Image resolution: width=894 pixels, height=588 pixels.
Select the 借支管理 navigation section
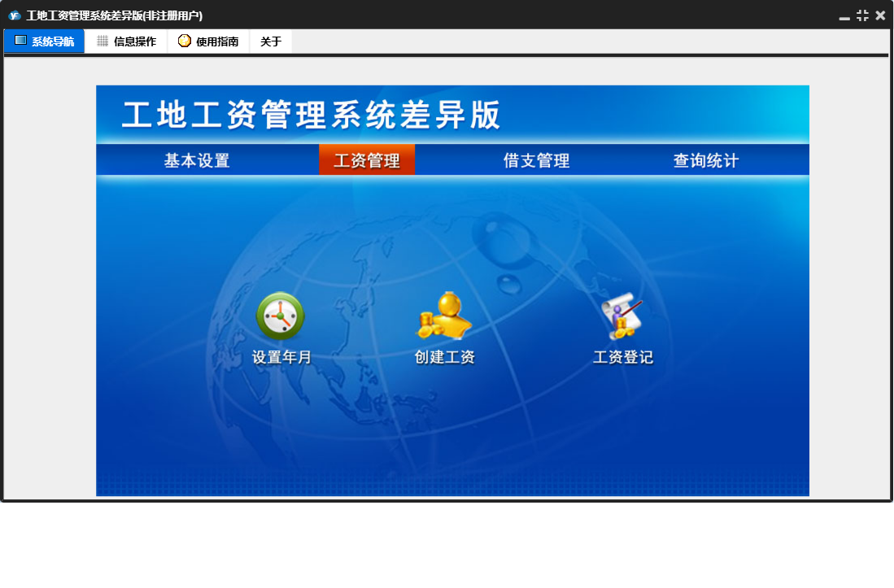pyautogui.click(x=537, y=160)
